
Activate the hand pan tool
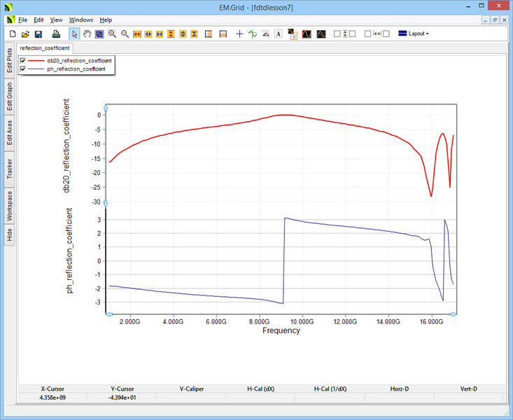point(87,34)
